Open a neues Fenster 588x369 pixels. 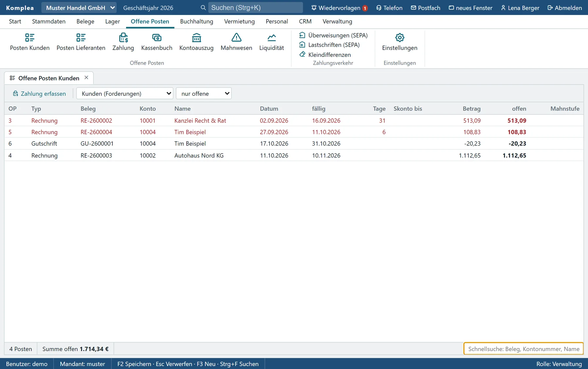(470, 8)
